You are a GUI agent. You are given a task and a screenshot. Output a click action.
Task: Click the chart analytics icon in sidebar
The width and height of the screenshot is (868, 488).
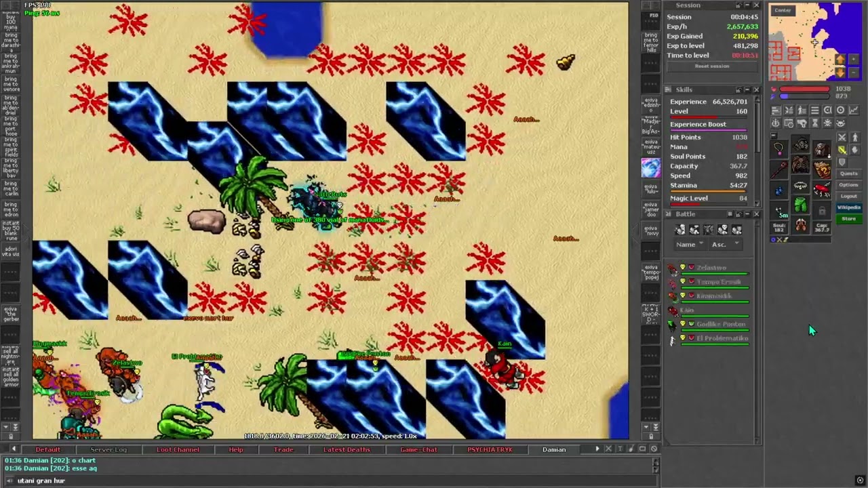(854, 110)
